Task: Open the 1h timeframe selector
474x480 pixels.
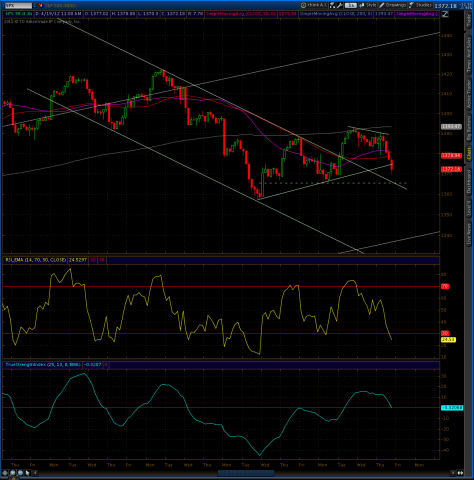Action: pyautogui.click(x=350, y=5)
